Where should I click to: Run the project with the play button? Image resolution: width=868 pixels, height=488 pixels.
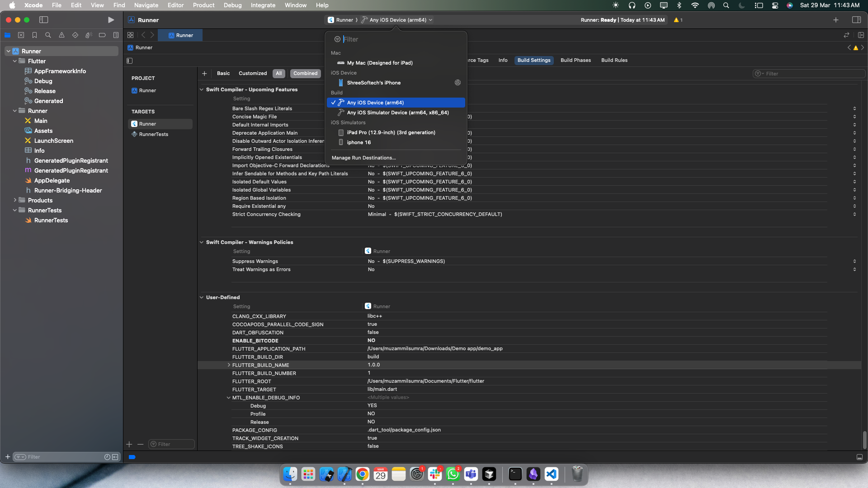pyautogui.click(x=111, y=20)
